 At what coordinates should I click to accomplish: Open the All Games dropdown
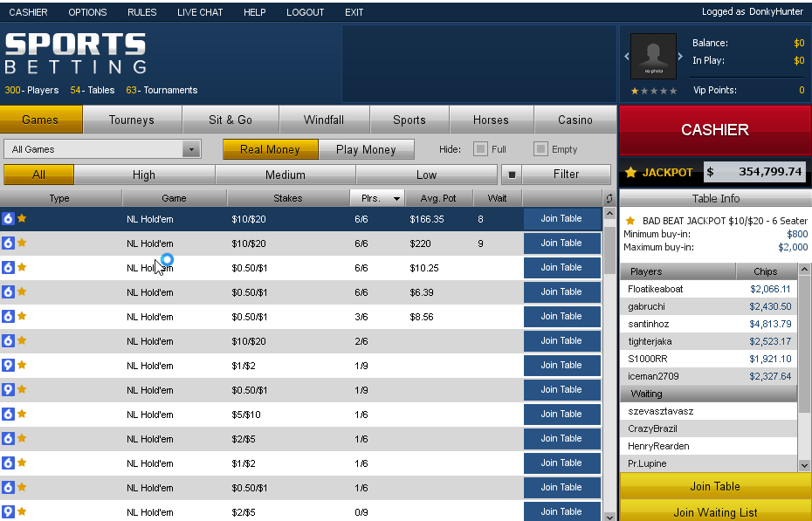coord(191,149)
